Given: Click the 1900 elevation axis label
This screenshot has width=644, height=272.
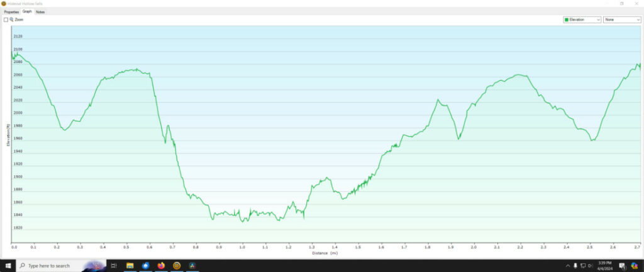Looking at the screenshot, I should point(18,177).
